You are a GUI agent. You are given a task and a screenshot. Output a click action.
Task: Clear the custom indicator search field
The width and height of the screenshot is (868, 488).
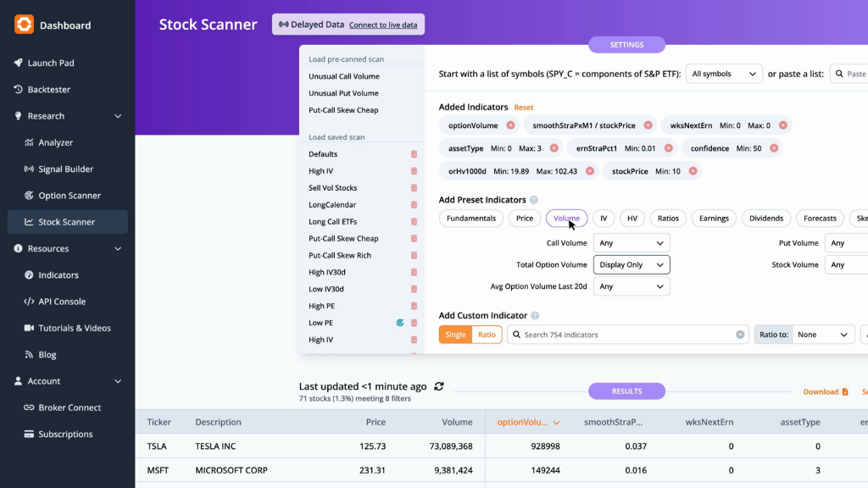(x=740, y=335)
